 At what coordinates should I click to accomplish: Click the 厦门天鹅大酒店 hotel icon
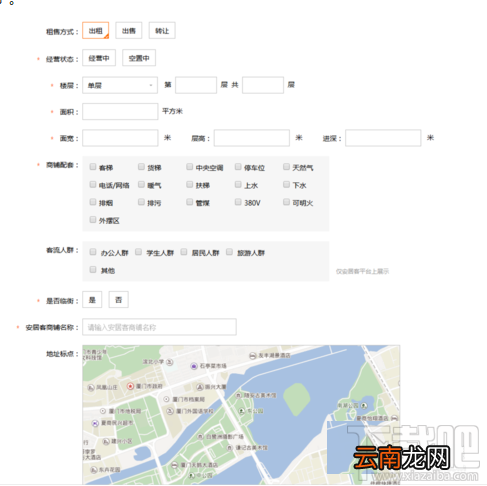pyautogui.click(x=175, y=465)
